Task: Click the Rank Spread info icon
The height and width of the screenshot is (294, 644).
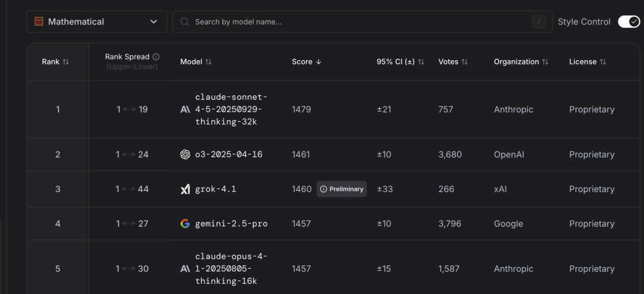Action: click(156, 57)
